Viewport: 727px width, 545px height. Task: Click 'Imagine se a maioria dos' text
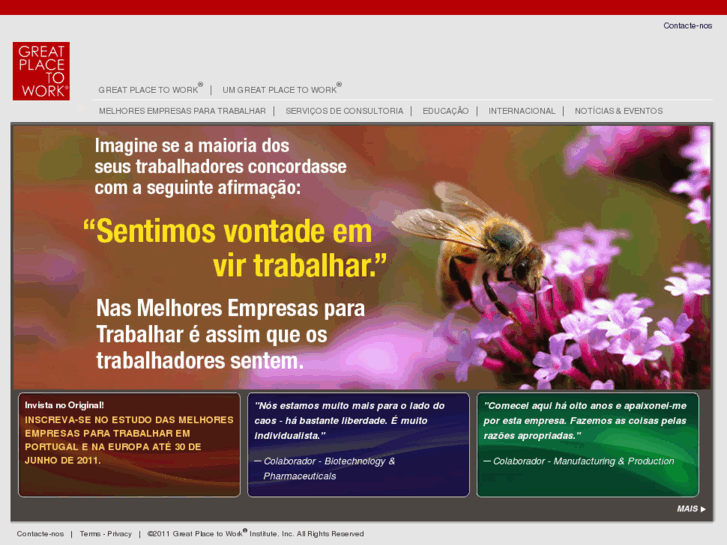[x=192, y=146]
